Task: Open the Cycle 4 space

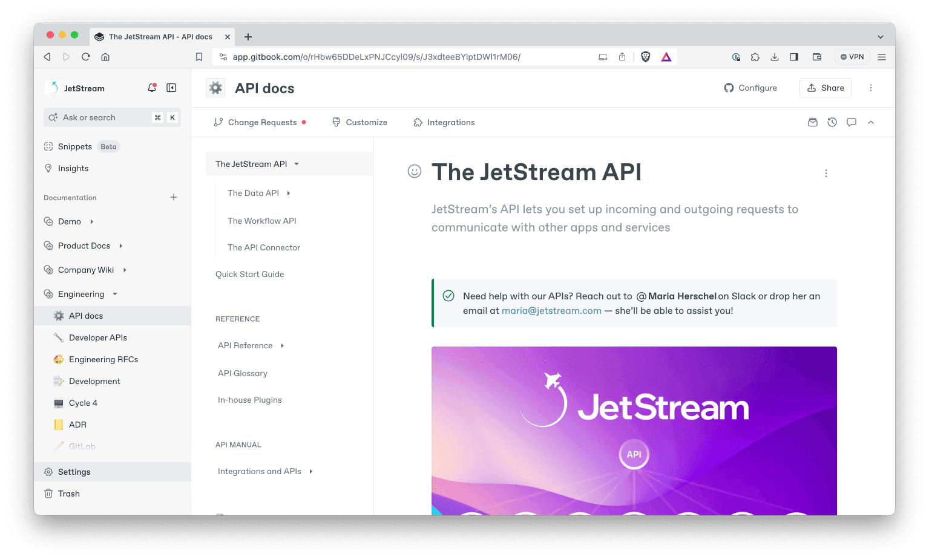Action: (83, 403)
